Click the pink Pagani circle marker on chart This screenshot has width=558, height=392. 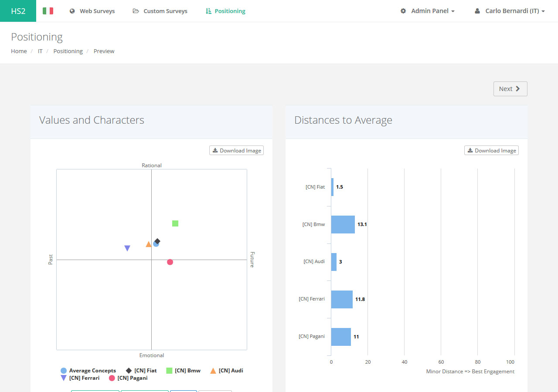(170, 262)
